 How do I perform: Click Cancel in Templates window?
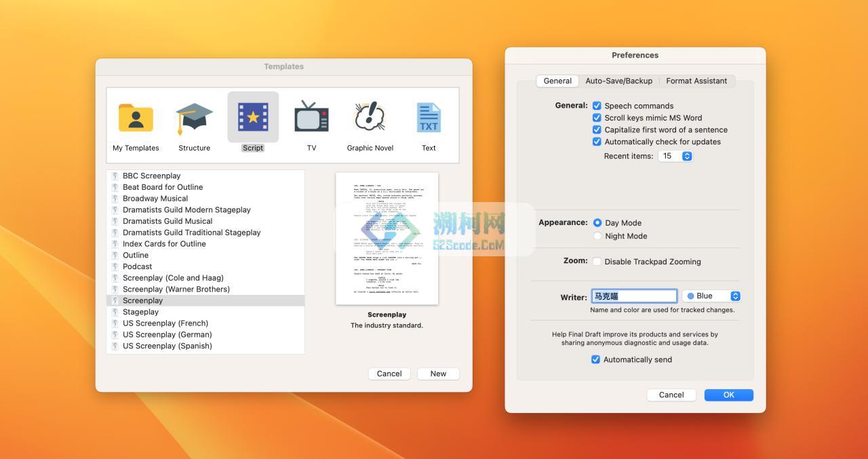point(389,374)
